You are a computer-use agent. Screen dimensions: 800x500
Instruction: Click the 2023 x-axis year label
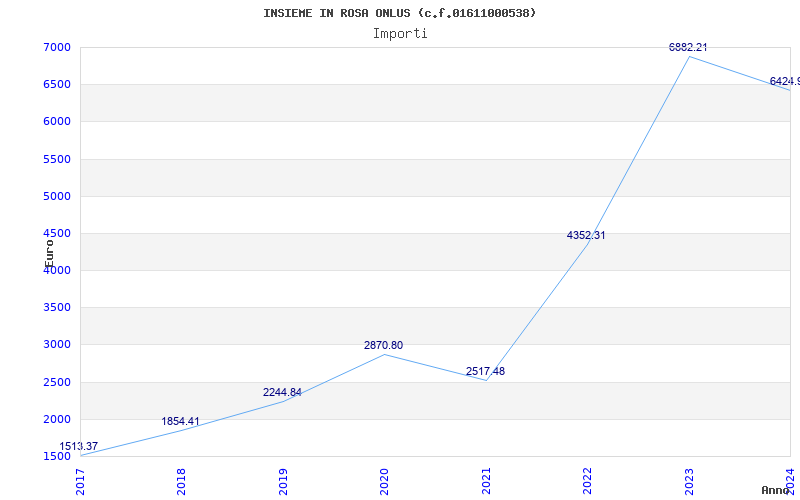pos(689,481)
